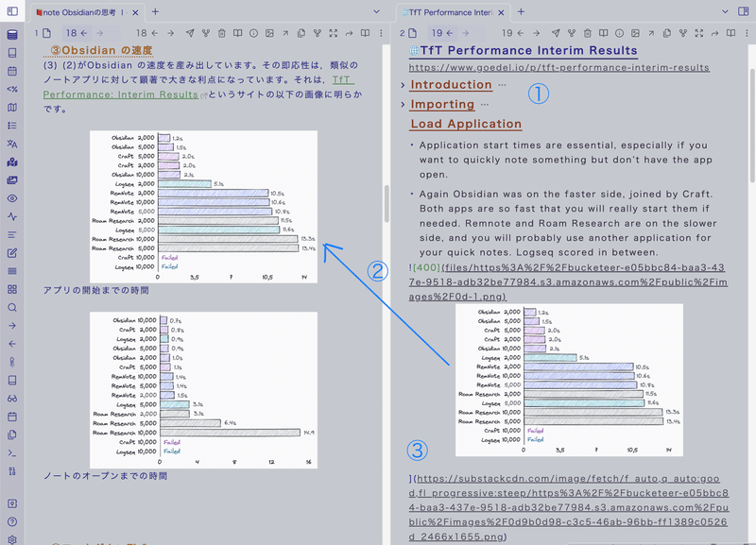Screen dimensions: 756x545
Task: Open search from the magnifier ribbon icon
Action: pos(12,307)
